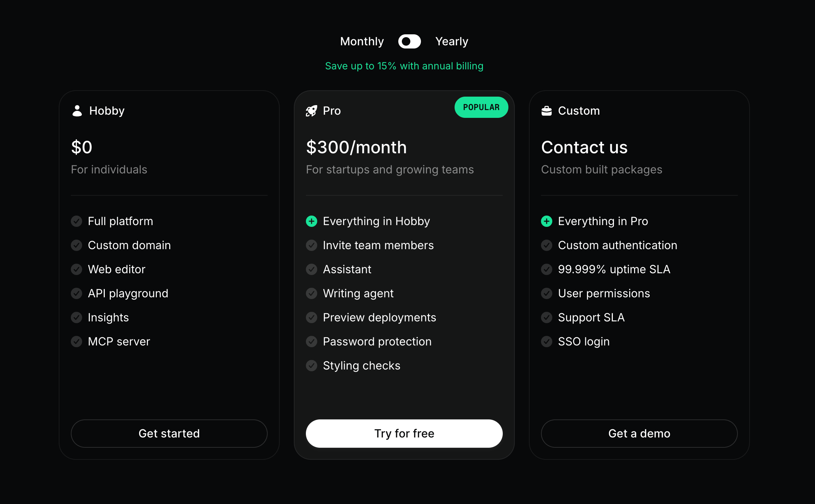Click the briefcase icon beside Custom

tap(547, 110)
